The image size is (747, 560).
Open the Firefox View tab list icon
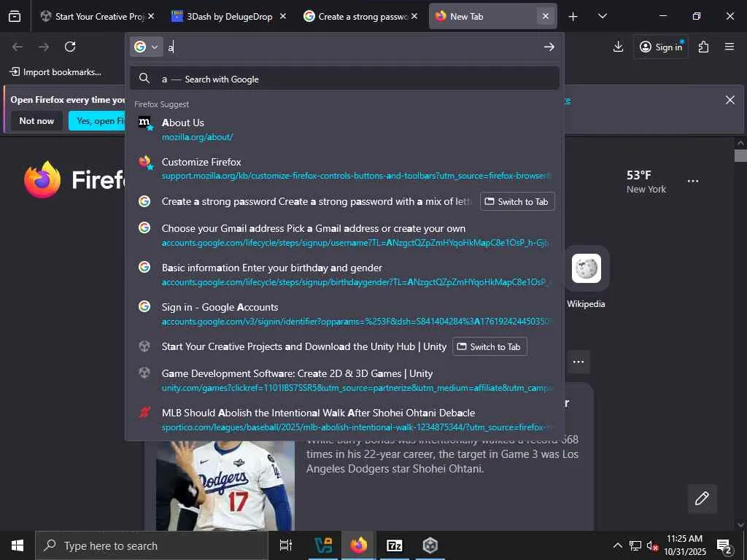click(x=15, y=16)
